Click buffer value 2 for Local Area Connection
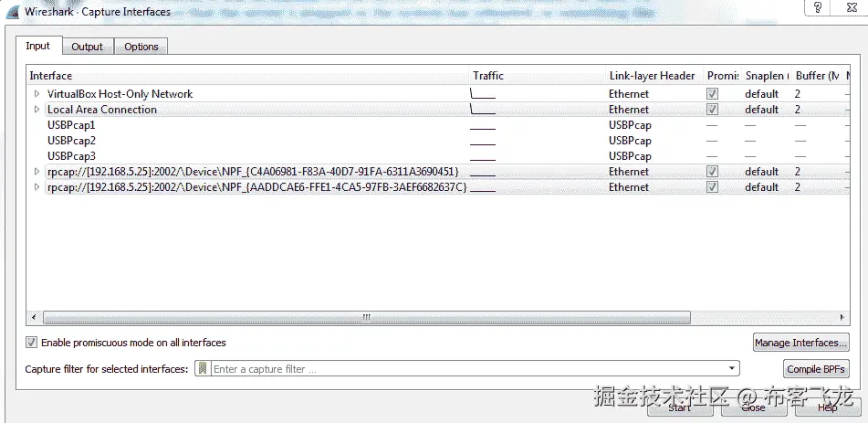Image resolution: width=868 pixels, height=423 pixels. pyautogui.click(x=798, y=110)
